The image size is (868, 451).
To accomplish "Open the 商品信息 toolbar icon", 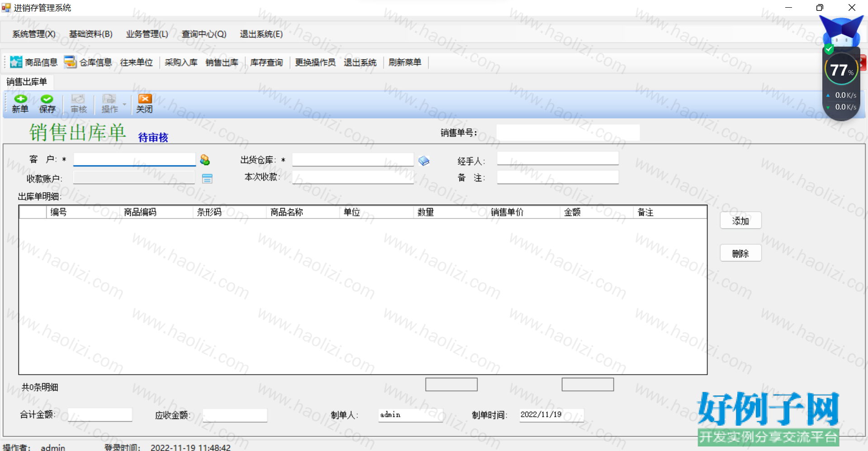I will click(16, 62).
